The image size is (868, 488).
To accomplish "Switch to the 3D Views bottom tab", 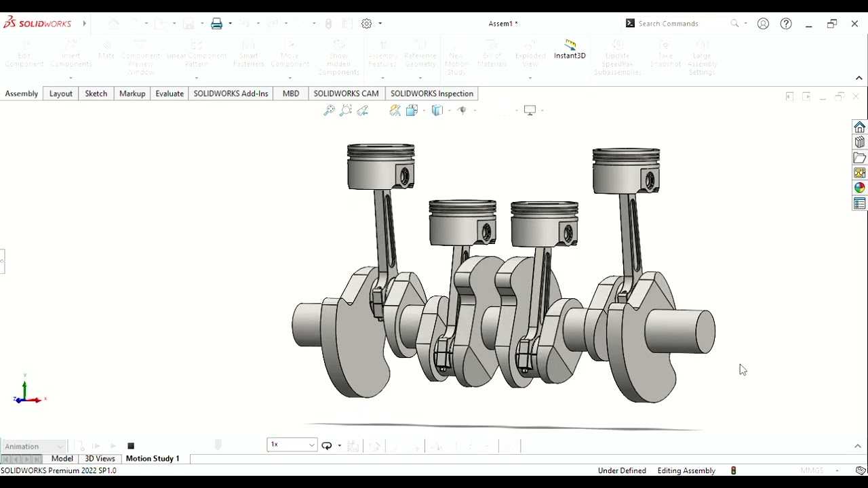I will 100,459.
